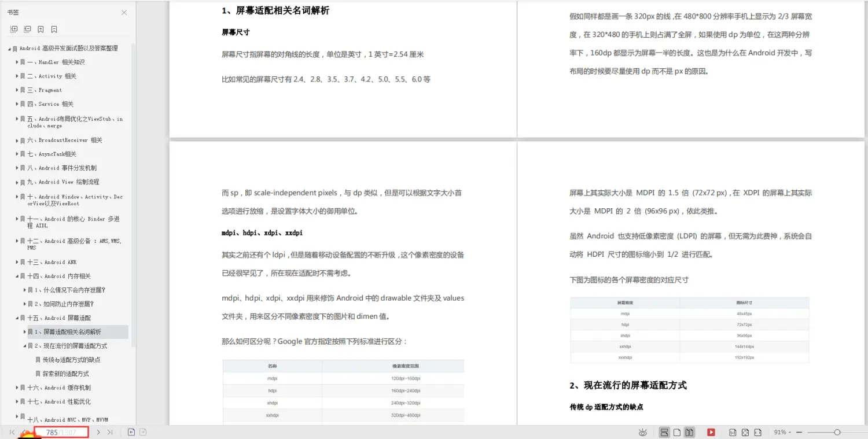Click the next view forward icon
The image size is (868, 439).
pos(143,432)
